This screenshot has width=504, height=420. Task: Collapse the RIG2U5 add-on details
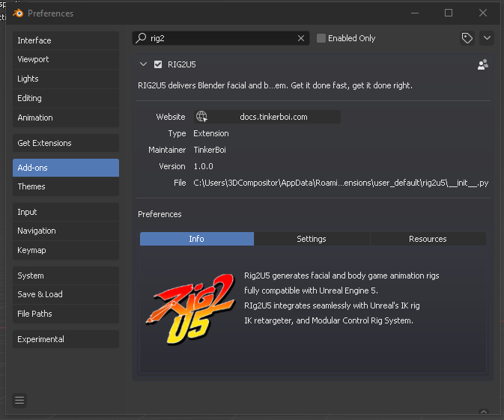(144, 65)
